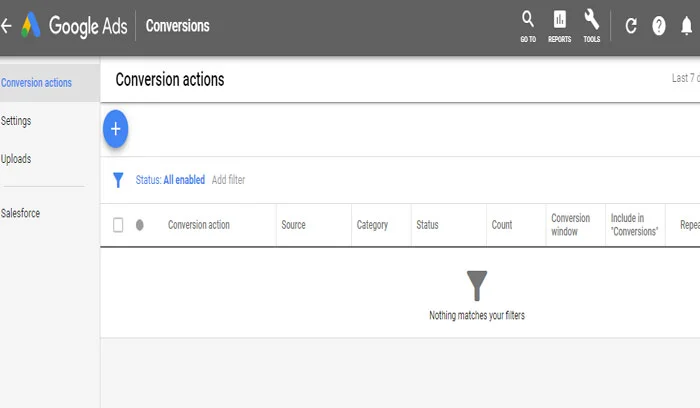Screen dimensions: 700x408
Task: Sort by Status column
Action: pyautogui.click(x=427, y=225)
